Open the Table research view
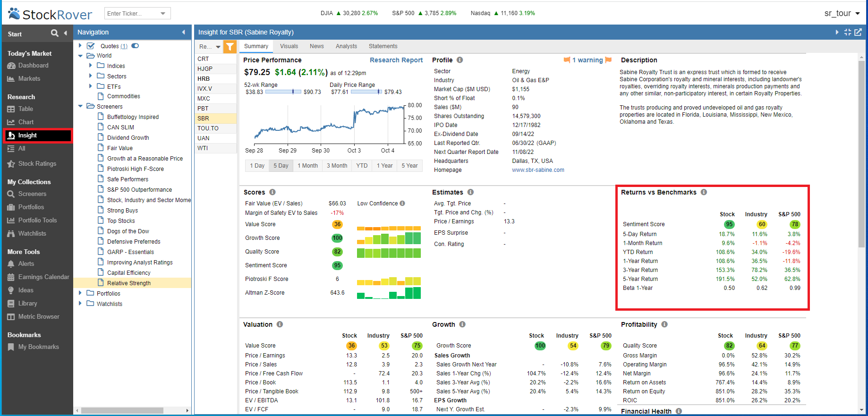The height and width of the screenshot is (416, 868). (x=26, y=109)
